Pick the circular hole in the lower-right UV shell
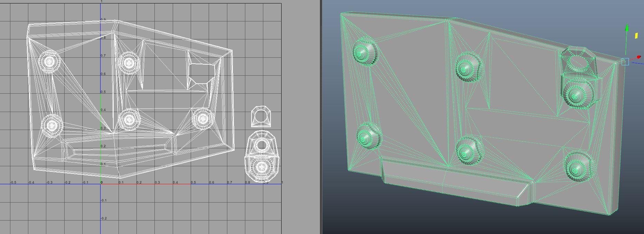Screen dimensions: 644x234 pyautogui.click(x=262, y=145)
